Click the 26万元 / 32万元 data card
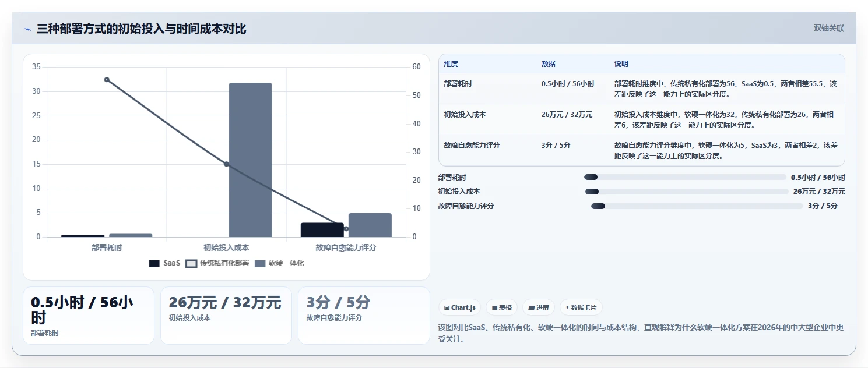This screenshot has width=868, height=368. [x=226, y=316]
